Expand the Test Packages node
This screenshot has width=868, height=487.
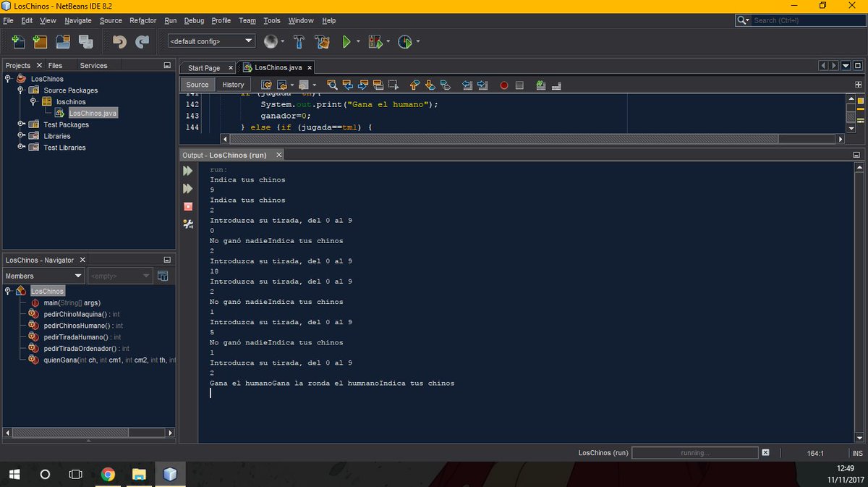20,124
